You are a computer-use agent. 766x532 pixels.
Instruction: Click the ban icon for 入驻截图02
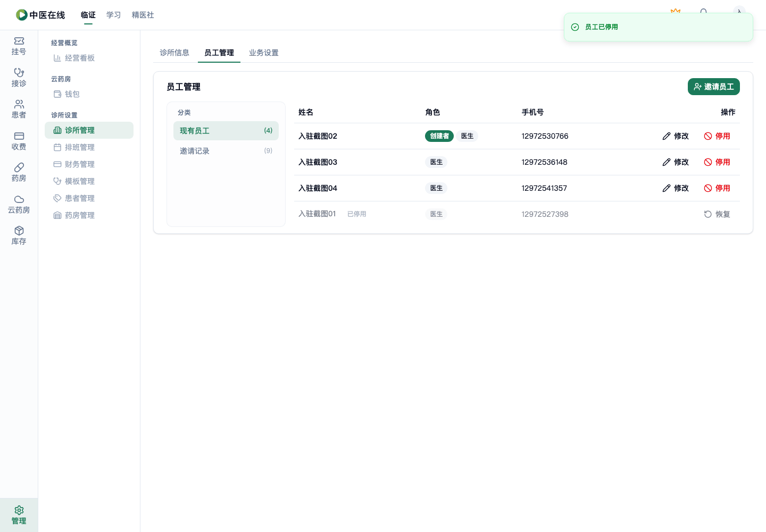click(708, 136)
